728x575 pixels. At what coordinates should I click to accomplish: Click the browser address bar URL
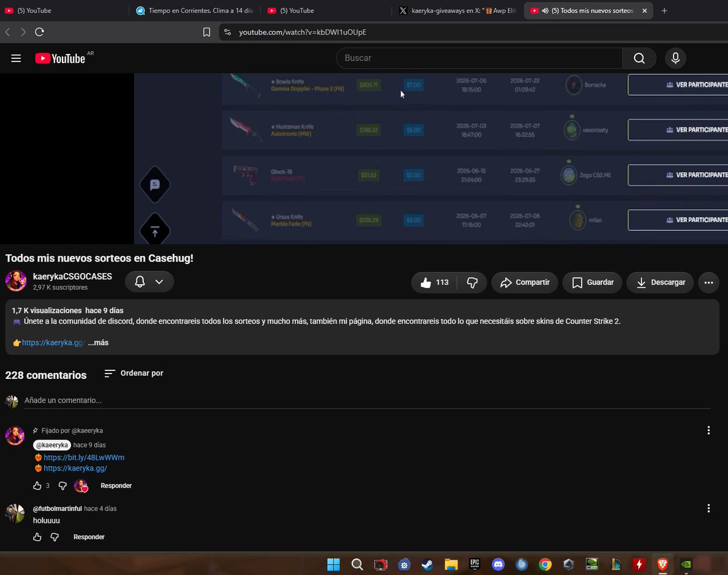click(303, 32)
